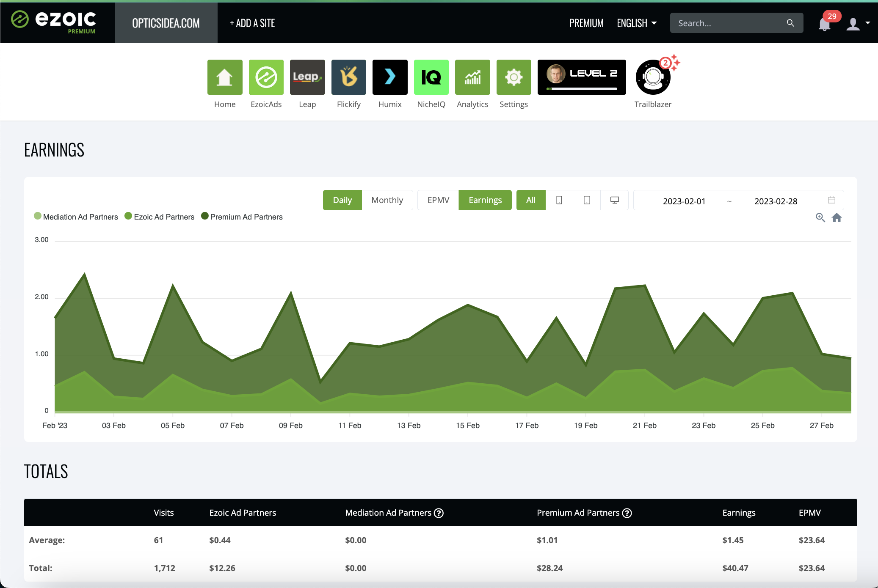Select total Premium partners value $28.24

(549, 568)
